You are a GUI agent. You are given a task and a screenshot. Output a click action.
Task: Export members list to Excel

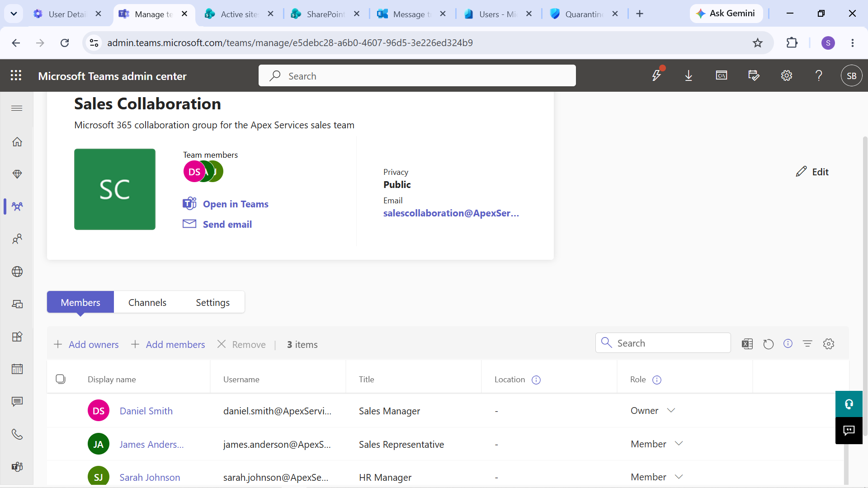[x=747, y=344]
